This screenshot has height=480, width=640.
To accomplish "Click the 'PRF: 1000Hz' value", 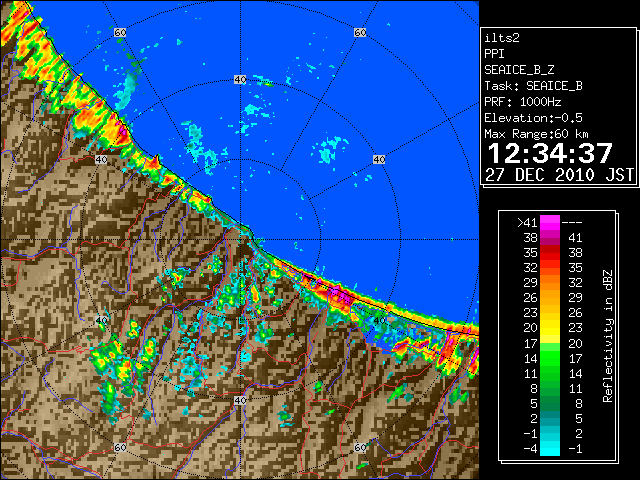I will [x=523, y=102].
